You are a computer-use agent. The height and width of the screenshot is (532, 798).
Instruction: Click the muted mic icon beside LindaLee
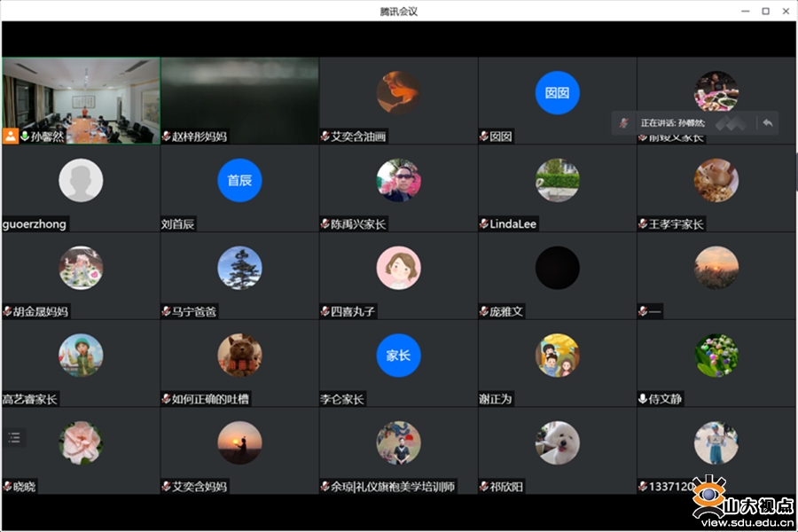tap(484, 224)
